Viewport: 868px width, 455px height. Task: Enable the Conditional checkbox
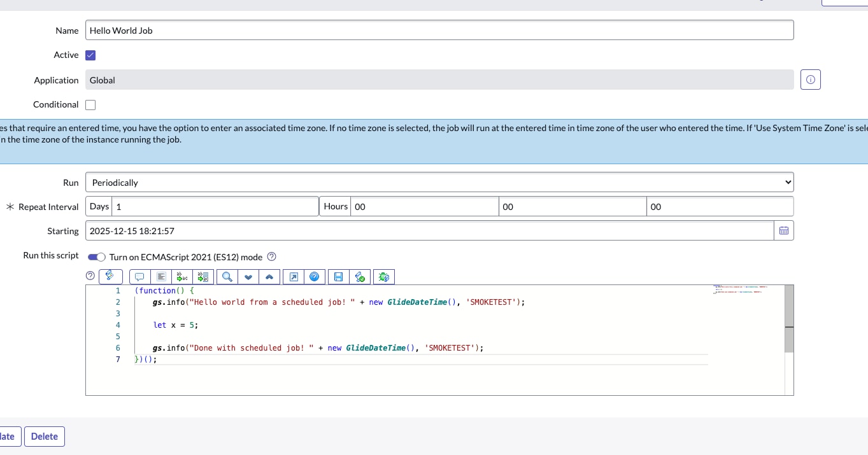(90, 104)
